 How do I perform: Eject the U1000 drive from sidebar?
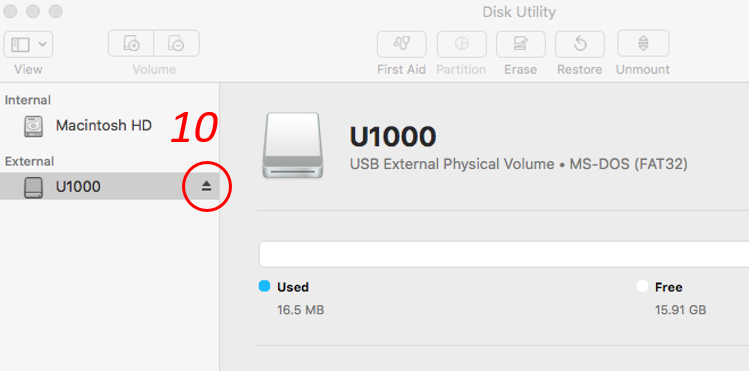coord(206,186)
